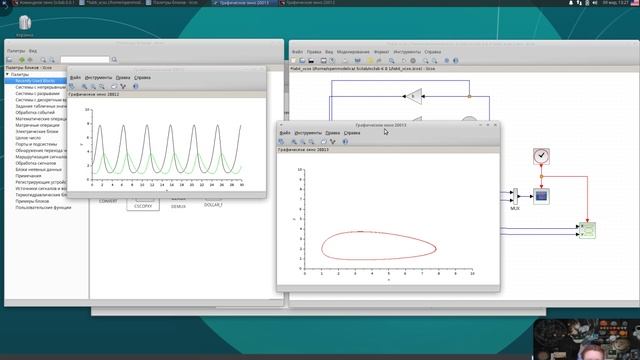Zoom in on Xcos diagram
The image size is (640, 360).
[x=425, y=61]
